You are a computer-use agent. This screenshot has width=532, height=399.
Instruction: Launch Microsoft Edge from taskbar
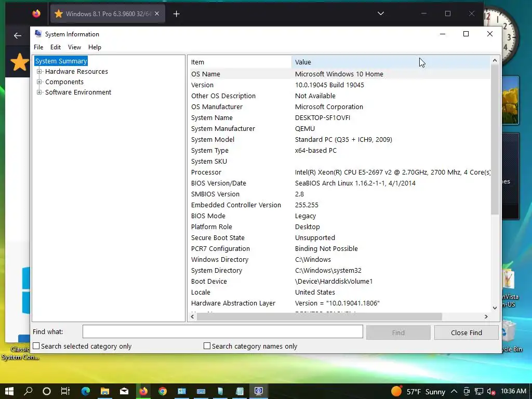(86, 391)
